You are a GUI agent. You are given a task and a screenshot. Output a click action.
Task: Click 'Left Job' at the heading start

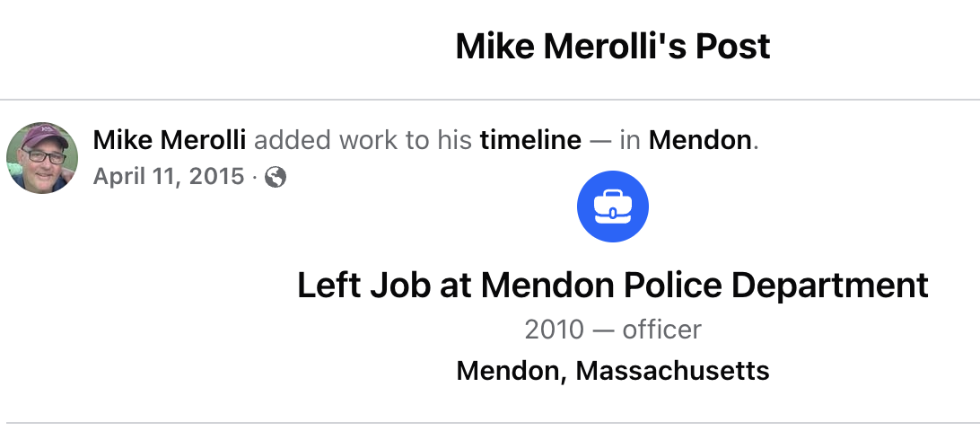[363, 286]
